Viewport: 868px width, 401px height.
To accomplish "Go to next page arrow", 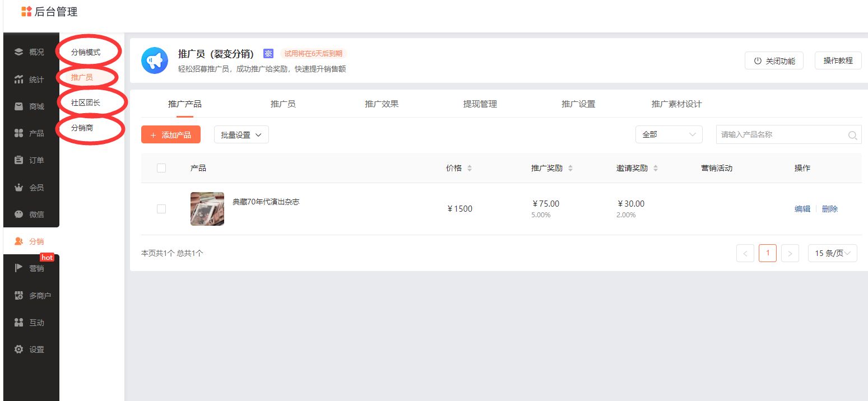I will click(790, 253).
